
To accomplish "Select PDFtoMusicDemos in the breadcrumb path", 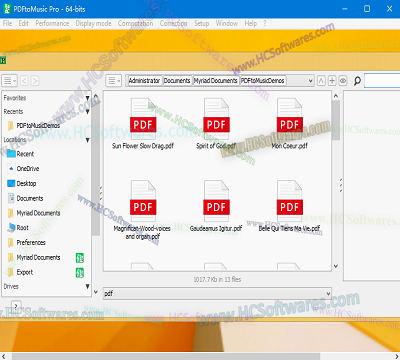I will [x=263, y=81].
